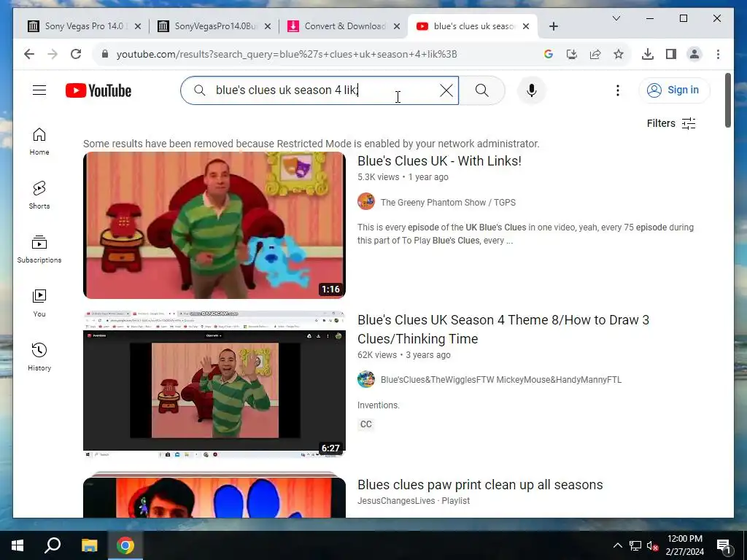747x560 pixels.
Task: Click the magnifier search button
Action: [x=481, y=90]
